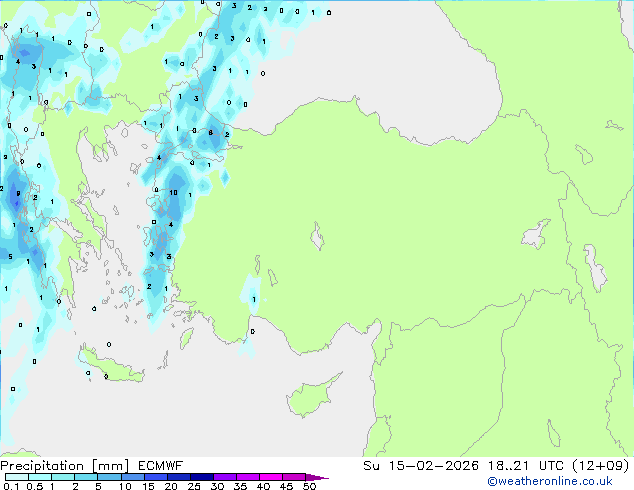The image size is (634, 490).
Task: Click the "35" legend scale label
Action: [x=240, y=486]
